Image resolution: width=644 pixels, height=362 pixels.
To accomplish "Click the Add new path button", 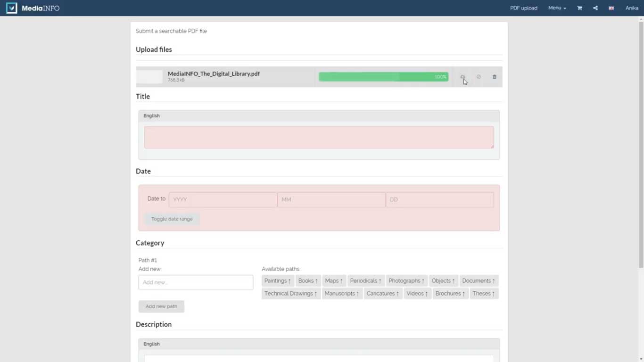I will [x=161, y=306].
